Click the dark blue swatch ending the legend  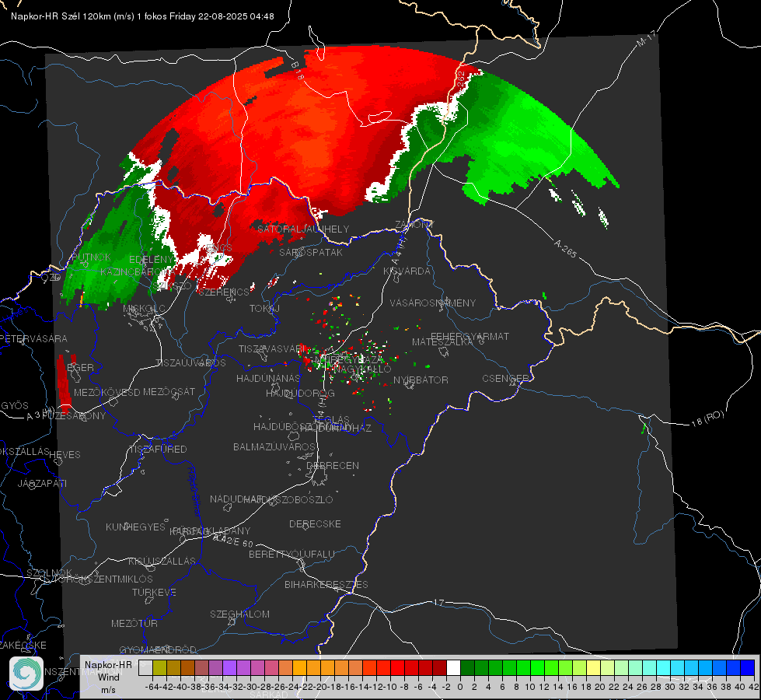pos(748,667)
